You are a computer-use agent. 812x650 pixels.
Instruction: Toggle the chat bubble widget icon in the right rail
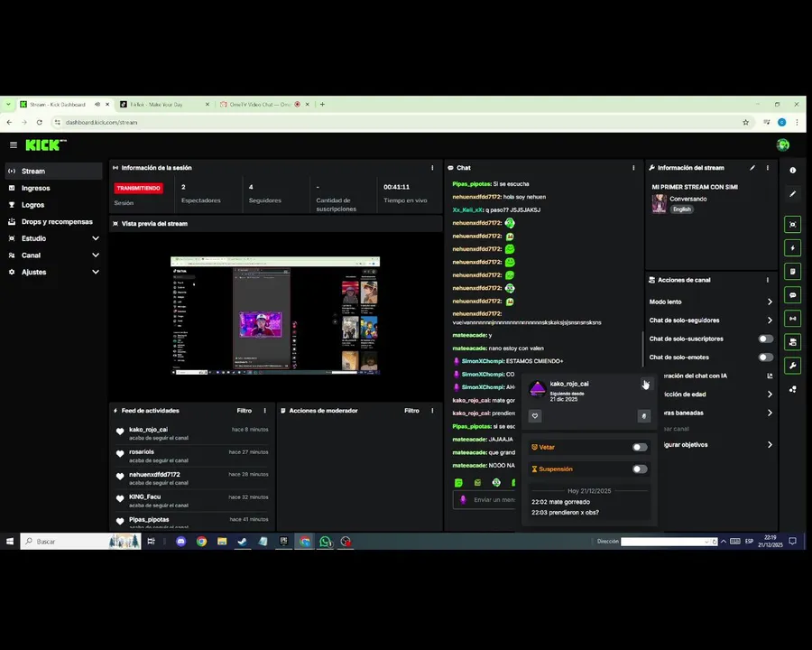pyautogui.click(x=792, y=295)
